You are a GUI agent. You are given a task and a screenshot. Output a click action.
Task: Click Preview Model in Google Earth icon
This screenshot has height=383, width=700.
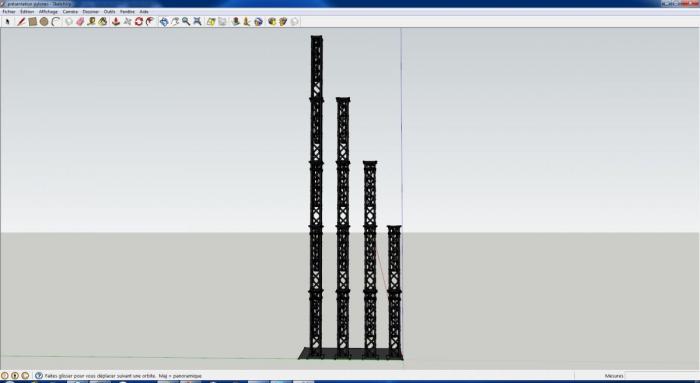click(258, 21)
